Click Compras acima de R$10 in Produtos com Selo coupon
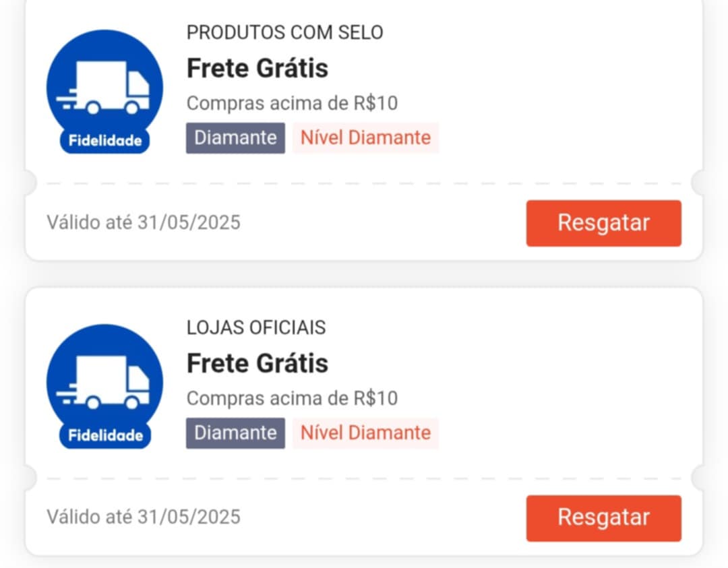Image resolution: width=728 pixels, height=568 pixels. click(x=292, y=103)
